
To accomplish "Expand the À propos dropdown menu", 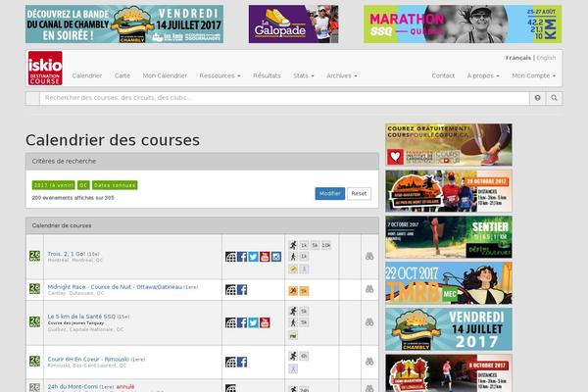I will click(483, 75).
